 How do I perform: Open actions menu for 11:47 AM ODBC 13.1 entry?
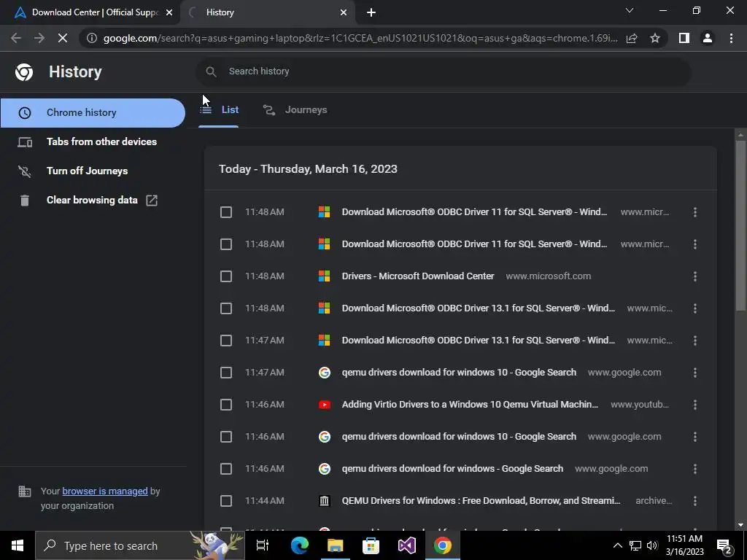(695, 341)
